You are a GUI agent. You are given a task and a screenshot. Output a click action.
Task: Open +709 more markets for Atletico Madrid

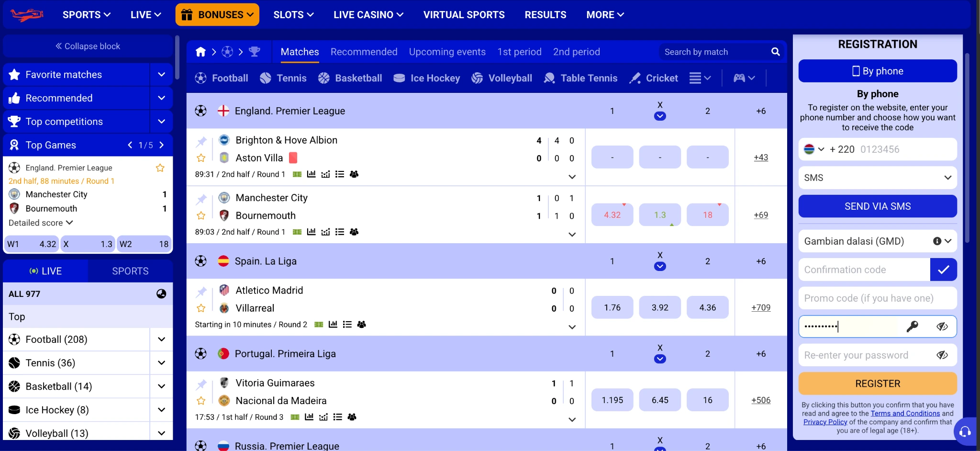click(761, 307)
